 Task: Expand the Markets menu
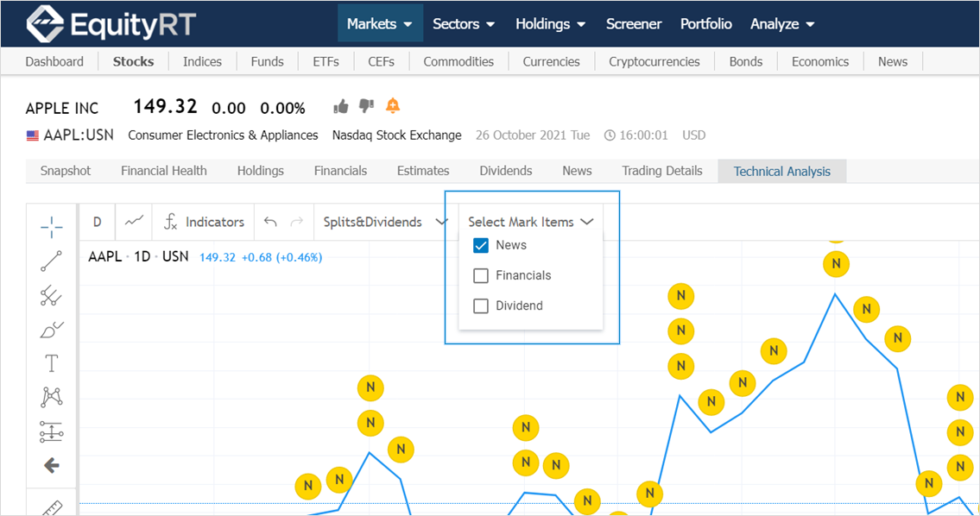tap(380, 24)
